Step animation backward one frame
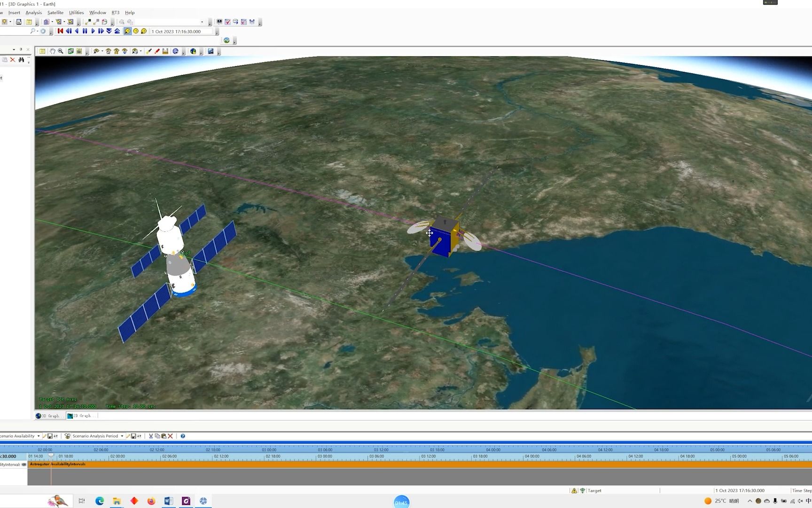The width and height of the screenshot is (812, 508). (x=69, y=31)
